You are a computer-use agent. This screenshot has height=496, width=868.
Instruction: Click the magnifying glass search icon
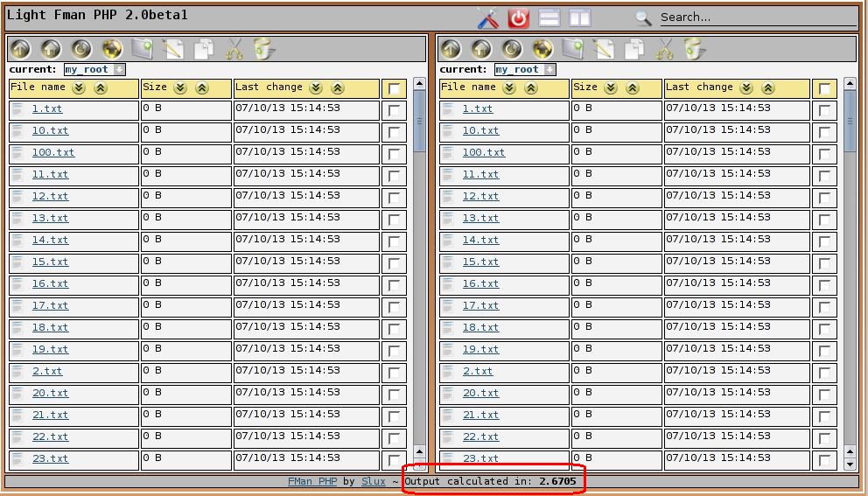click(643, 18)
